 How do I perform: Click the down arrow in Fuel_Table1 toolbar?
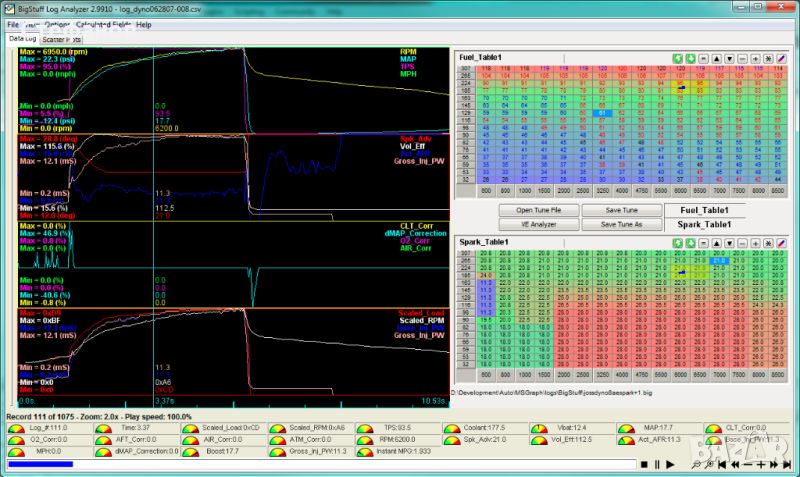coord(731,60)
